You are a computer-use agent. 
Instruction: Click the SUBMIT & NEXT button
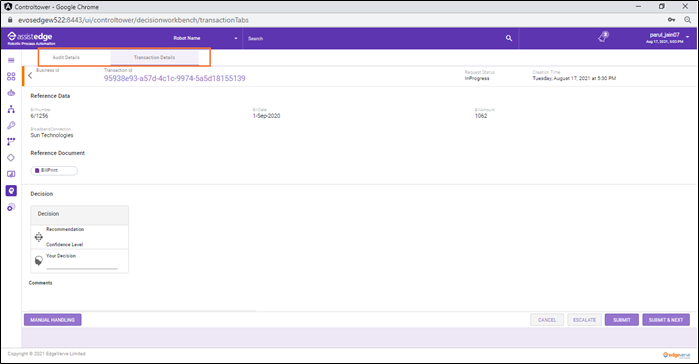coord(666,320)
